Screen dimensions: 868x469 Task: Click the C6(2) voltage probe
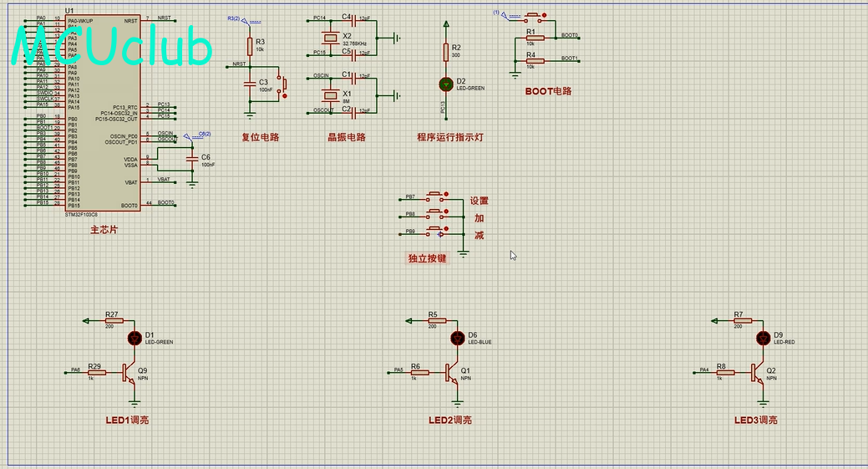[197, 135]
